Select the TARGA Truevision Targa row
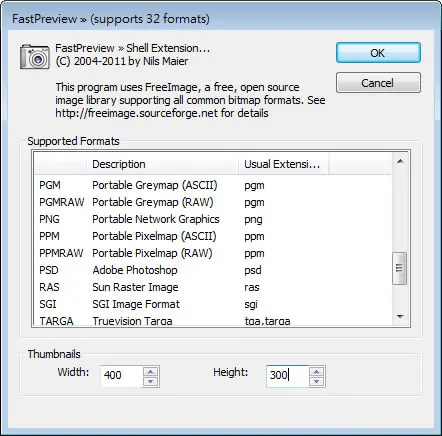 (x=213, y=320)
